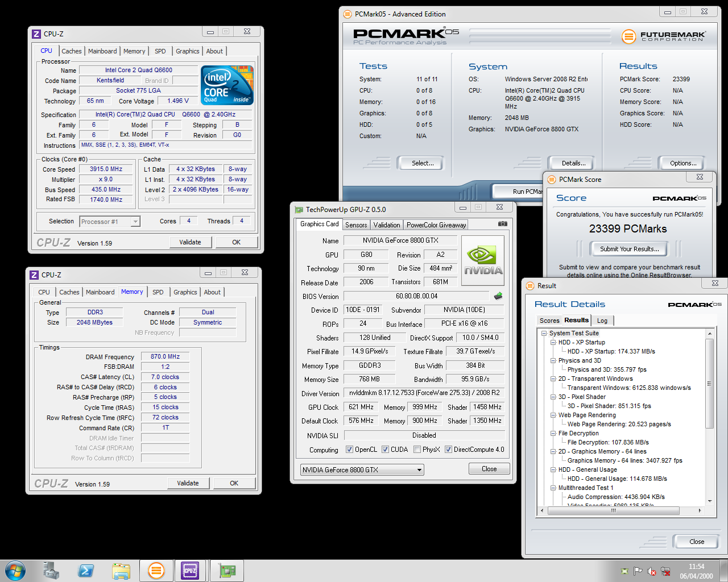
Task: Switch to SPD tab in CPU-Z Memory window
Action: (158, 292)
